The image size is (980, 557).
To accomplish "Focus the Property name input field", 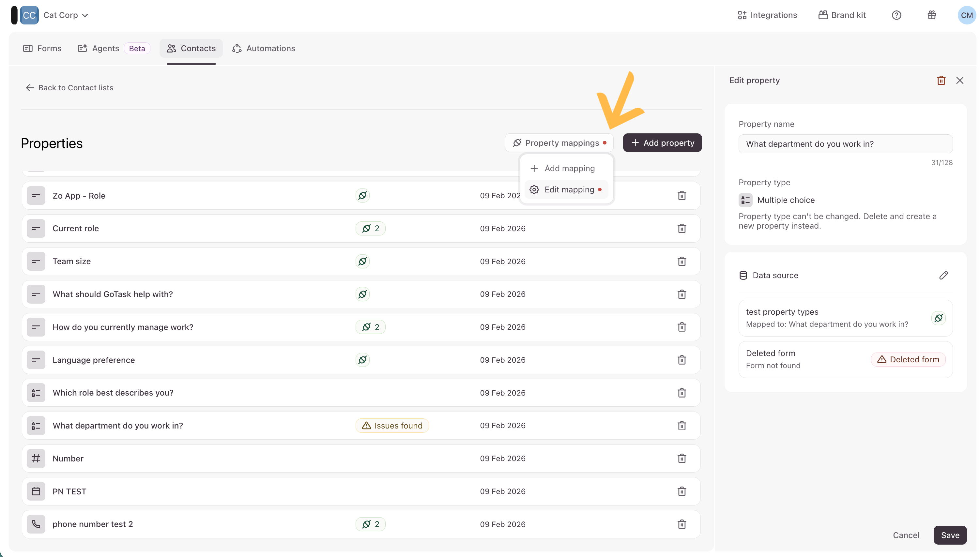I will pos(845,144).
